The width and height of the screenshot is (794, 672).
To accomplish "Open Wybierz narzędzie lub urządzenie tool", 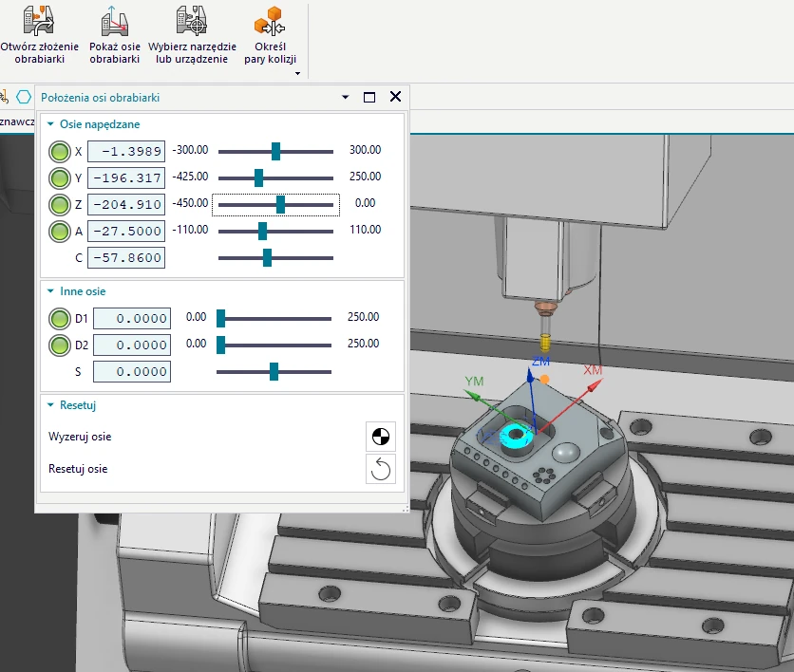I will point(193,21).
